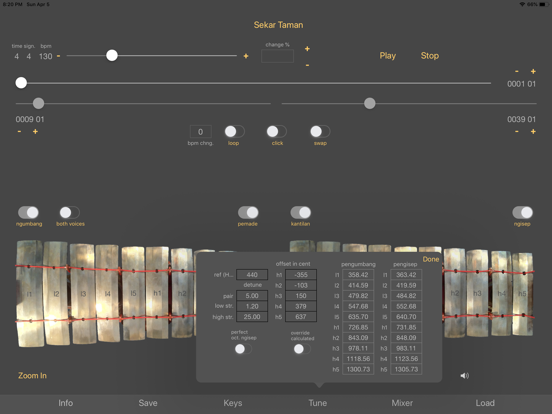Toggle perfect oct. ngisep switch
This screenshot has height=414, width=552.
[243, 349]
